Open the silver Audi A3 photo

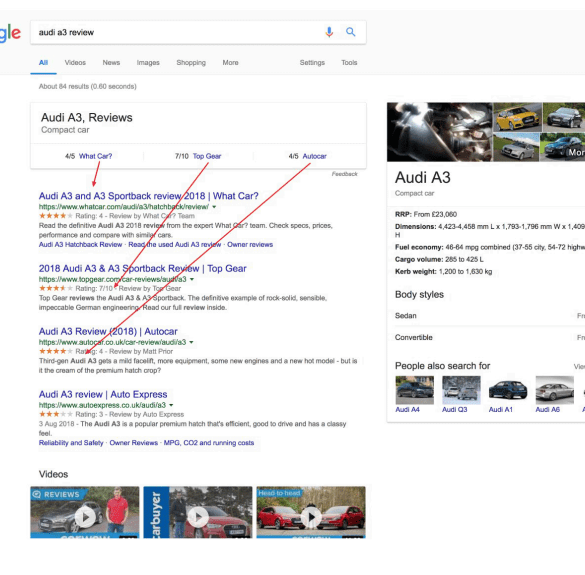pyautogui.click(x=516, y=147)
